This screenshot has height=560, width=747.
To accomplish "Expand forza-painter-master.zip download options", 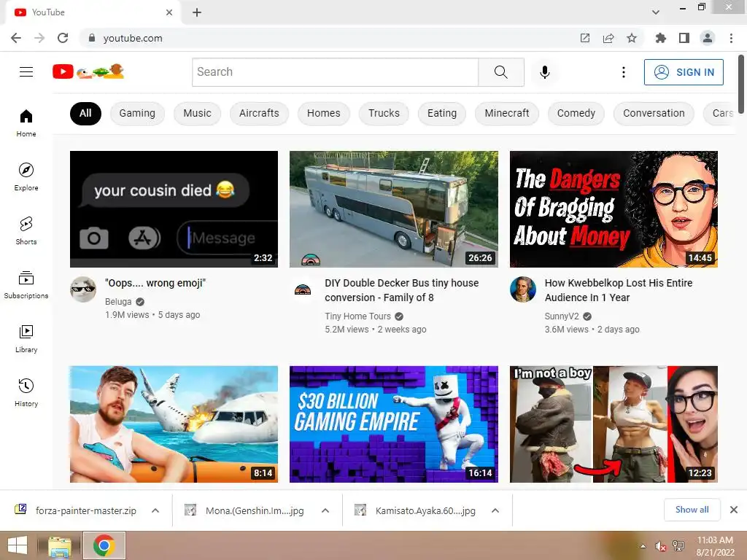I will click(155, 510).
